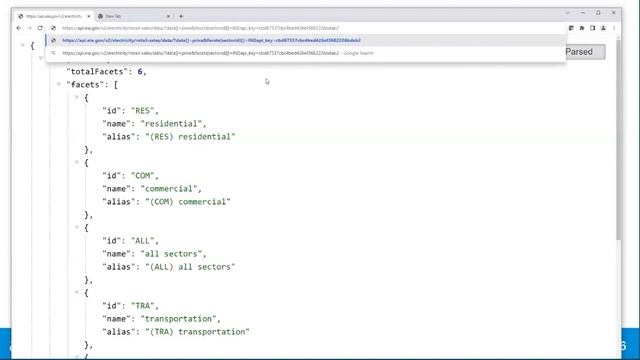Viewport: 640px width, 360px height.
Task: Collapse the TRA facet object
Action: 76,293
